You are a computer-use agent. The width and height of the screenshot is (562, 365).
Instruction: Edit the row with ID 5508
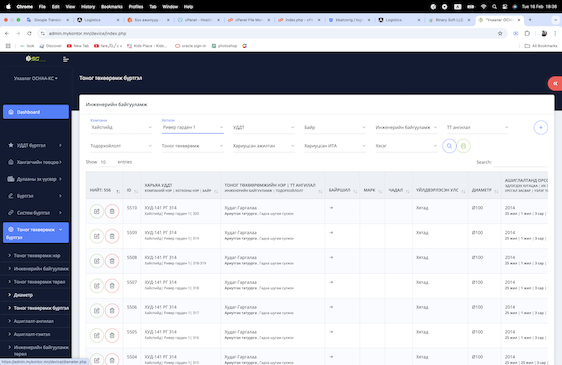97,261
